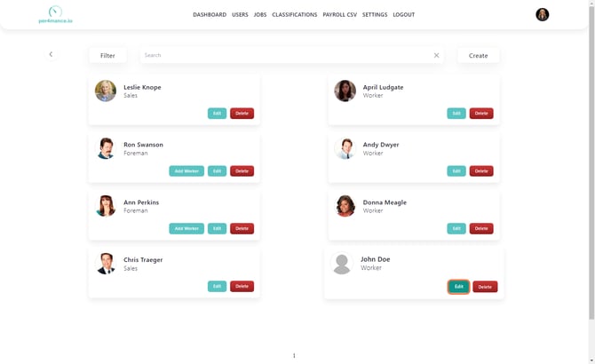Click the per4mance.io logo
Image resolution: width=595 pixels, height=364 pixels.
click(55, 14)
